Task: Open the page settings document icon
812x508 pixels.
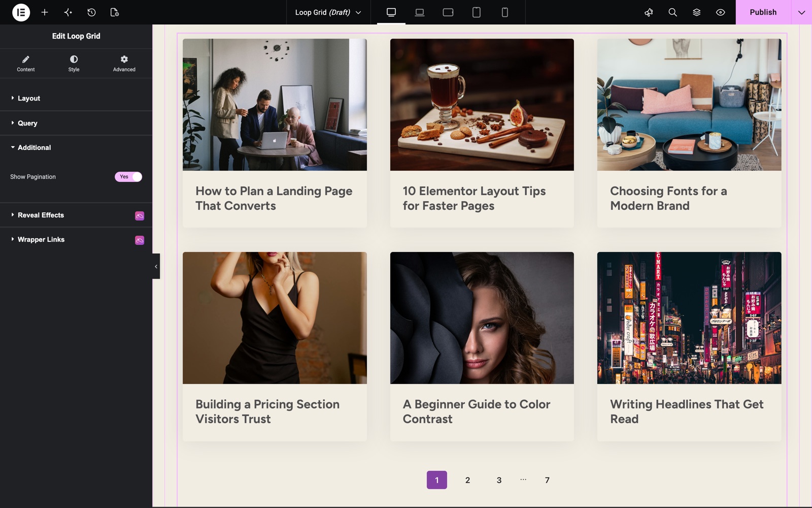Action: 115,12
